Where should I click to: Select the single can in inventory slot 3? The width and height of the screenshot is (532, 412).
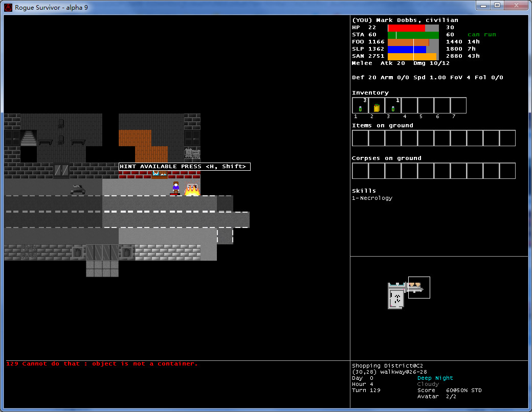393,105
